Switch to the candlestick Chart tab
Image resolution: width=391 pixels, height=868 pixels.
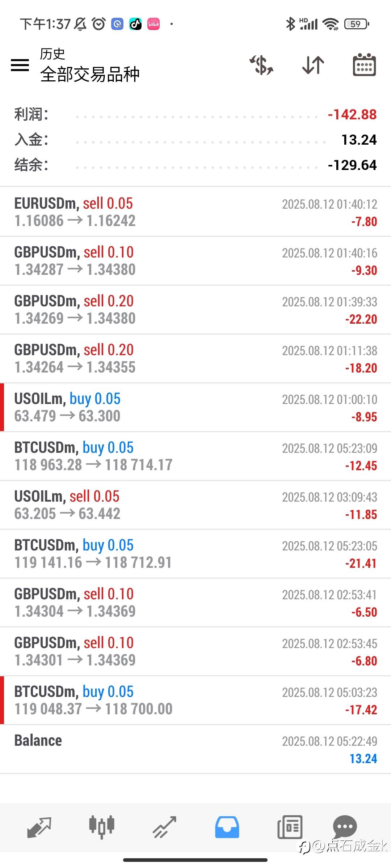(102, 827)
